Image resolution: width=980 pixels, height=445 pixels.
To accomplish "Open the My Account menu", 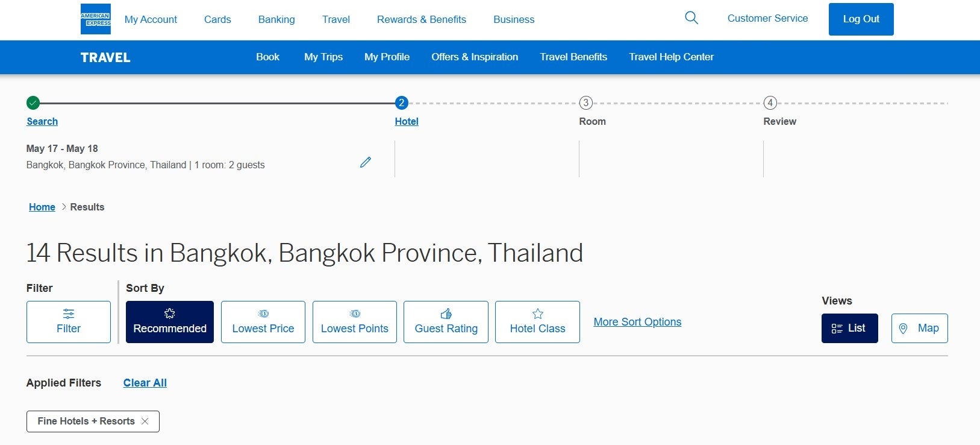I will click(151, 19).
